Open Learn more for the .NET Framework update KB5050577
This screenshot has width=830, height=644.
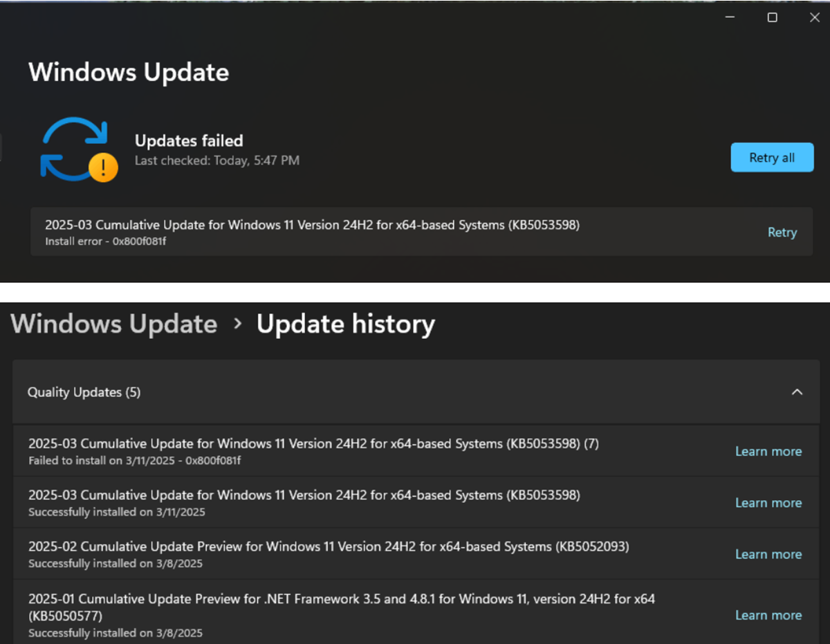(x=768, y=615)
